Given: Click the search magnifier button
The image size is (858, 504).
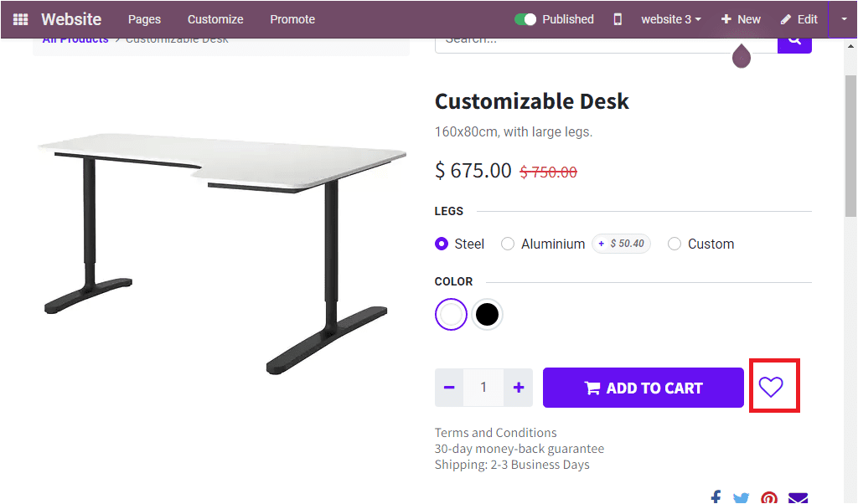Looking at the screenshot, I should coord(793,41).
